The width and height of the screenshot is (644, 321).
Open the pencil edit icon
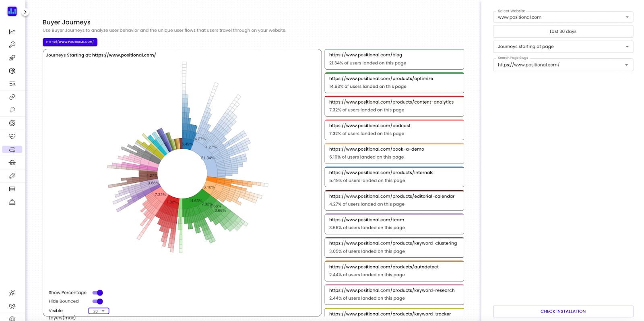pyautogui.click(x=12, y=176)
